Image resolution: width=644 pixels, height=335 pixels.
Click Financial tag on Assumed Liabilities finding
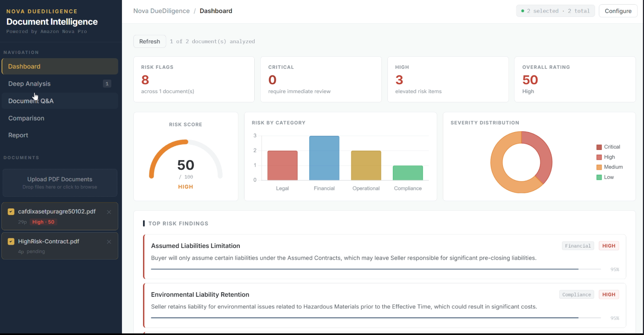point(578,246)
